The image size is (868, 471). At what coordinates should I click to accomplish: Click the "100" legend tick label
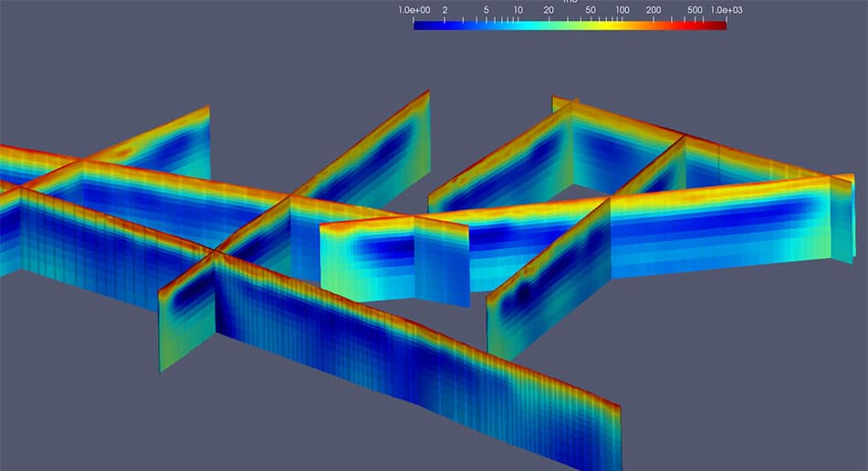[x=622, y=10]
